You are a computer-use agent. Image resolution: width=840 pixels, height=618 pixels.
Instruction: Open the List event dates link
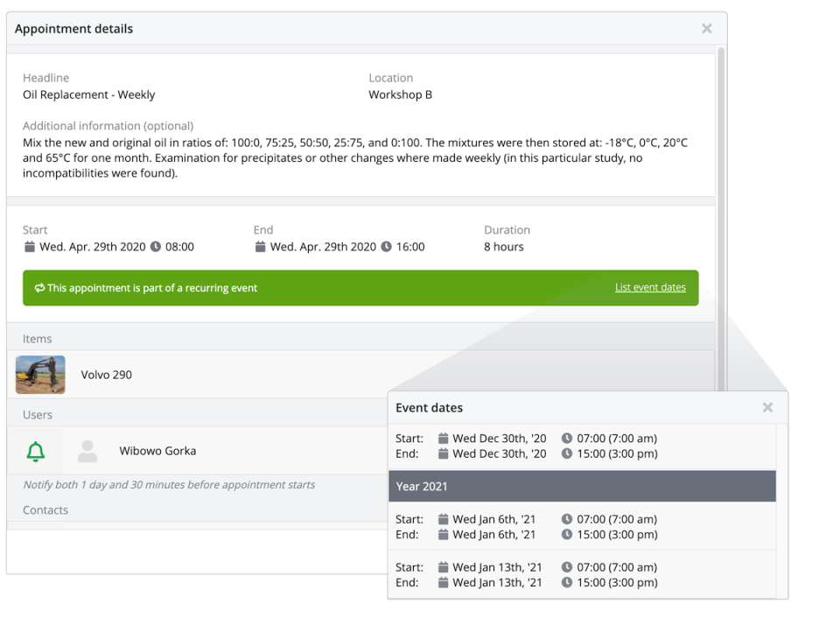pyautogui.click(x=650, y=287)
